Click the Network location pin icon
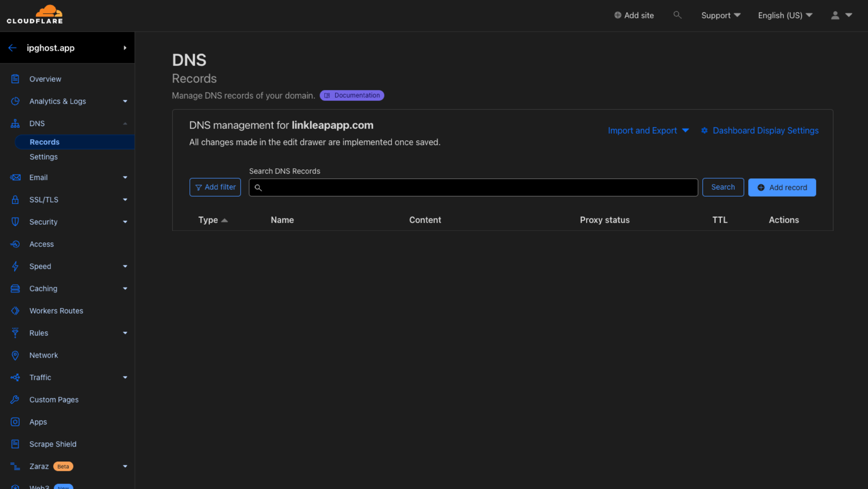This screenshot has height=489, width=868. (x=15, y=355)
